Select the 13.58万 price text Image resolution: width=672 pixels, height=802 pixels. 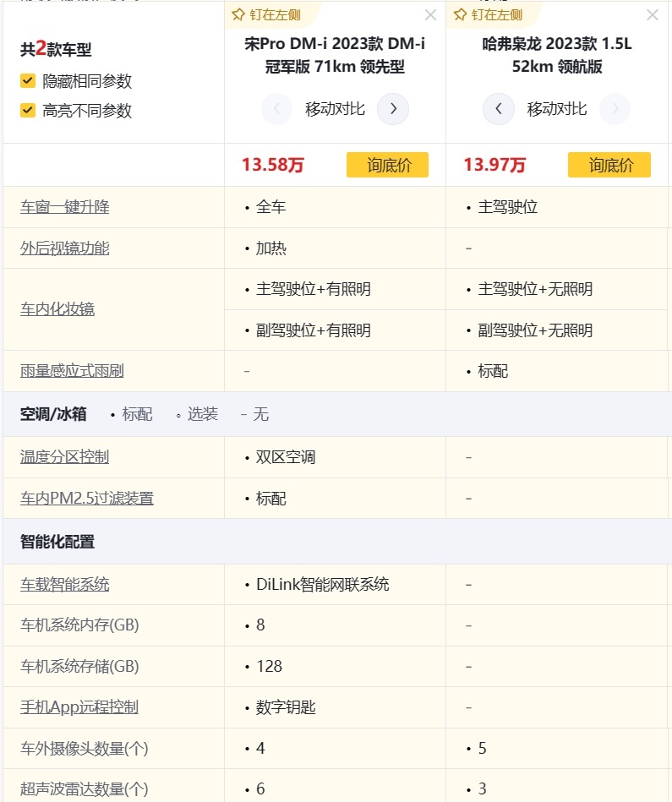point(272,165)
